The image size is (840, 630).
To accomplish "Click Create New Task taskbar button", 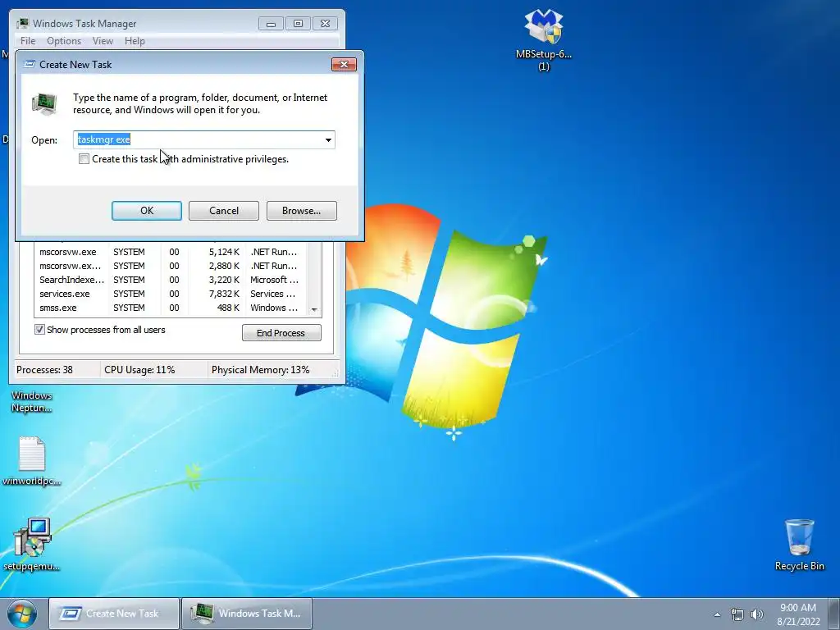I will (113, 614).
